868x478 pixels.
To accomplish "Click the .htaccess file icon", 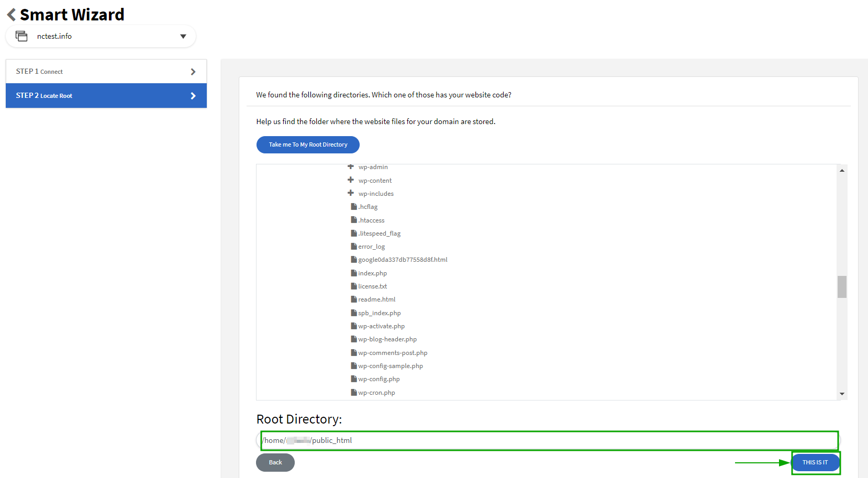I will [354, 220].
